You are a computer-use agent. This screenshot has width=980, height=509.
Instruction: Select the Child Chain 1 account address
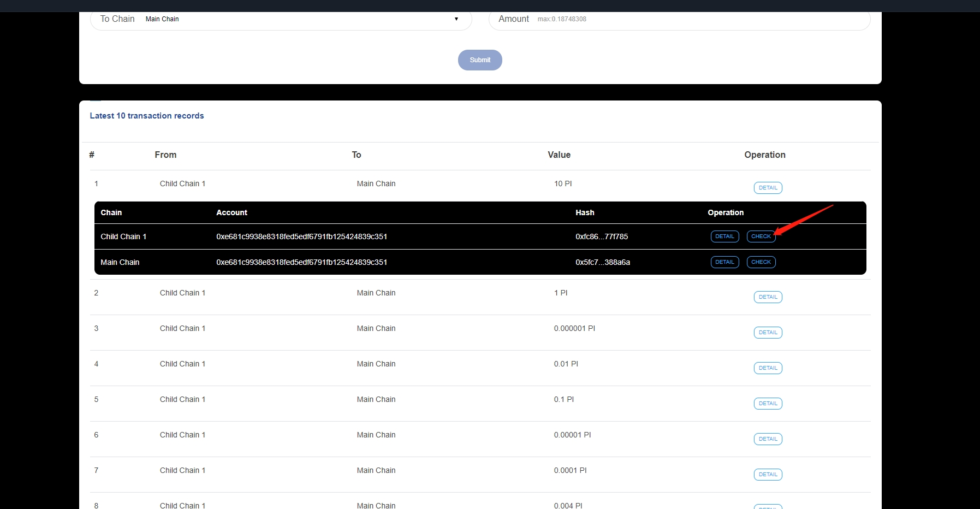301,236
